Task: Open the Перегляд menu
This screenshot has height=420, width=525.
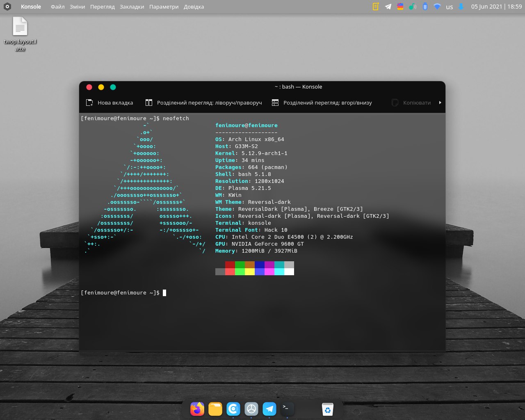Action: (103, 7)
